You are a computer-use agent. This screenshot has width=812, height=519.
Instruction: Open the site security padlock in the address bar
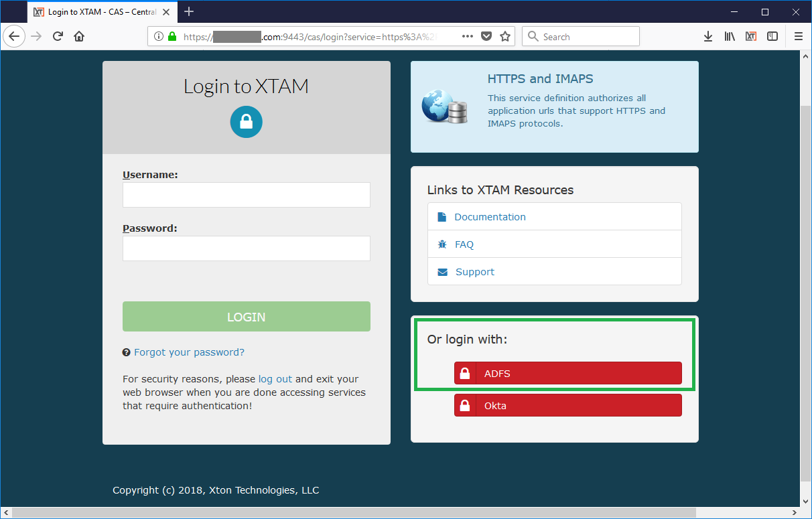pyautogui.click(x=173, y=36)
